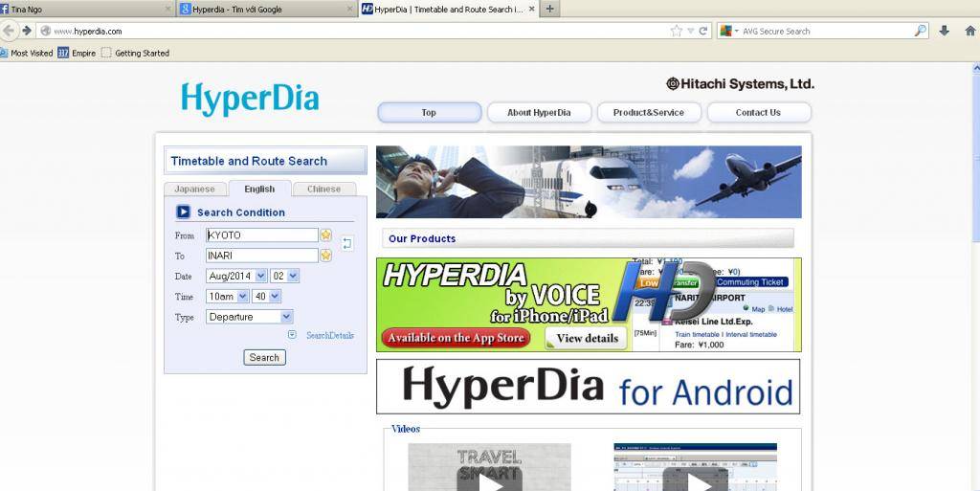
Task: Switch to Japanese language tab
Action: tap(194, 189)
